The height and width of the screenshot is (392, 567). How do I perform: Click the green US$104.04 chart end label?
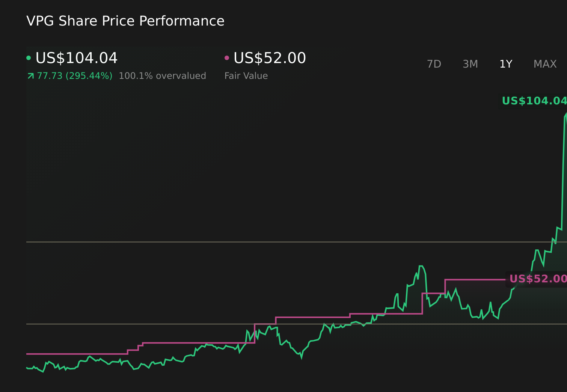pos(534,101)
